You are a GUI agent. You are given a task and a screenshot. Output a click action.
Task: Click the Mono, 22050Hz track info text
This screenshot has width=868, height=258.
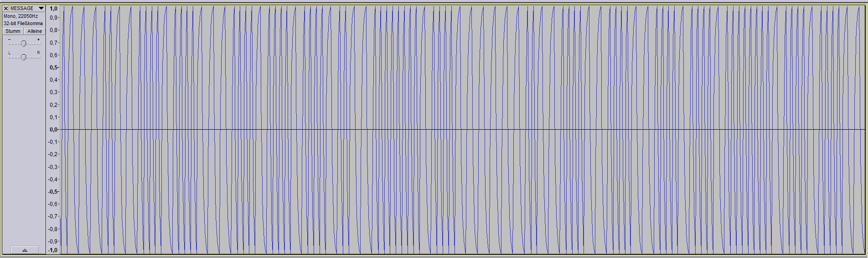tap(21, 16)
